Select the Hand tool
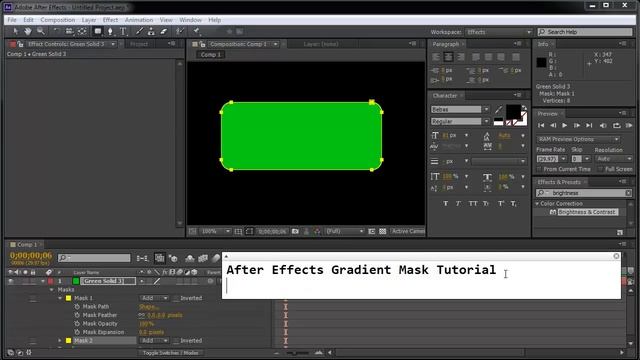Image resolution: width=640 pixels, height=360 pixels. [28, 31]
